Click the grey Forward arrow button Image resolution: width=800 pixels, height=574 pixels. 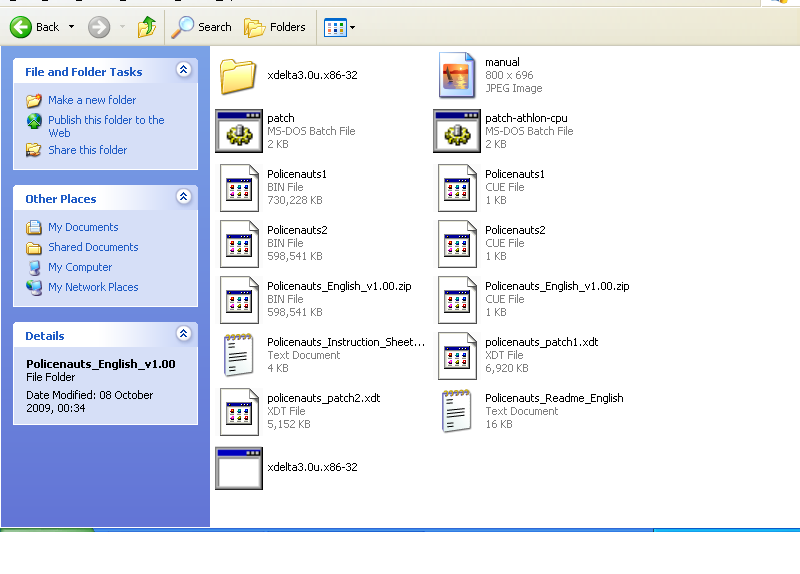pos(99,27)
